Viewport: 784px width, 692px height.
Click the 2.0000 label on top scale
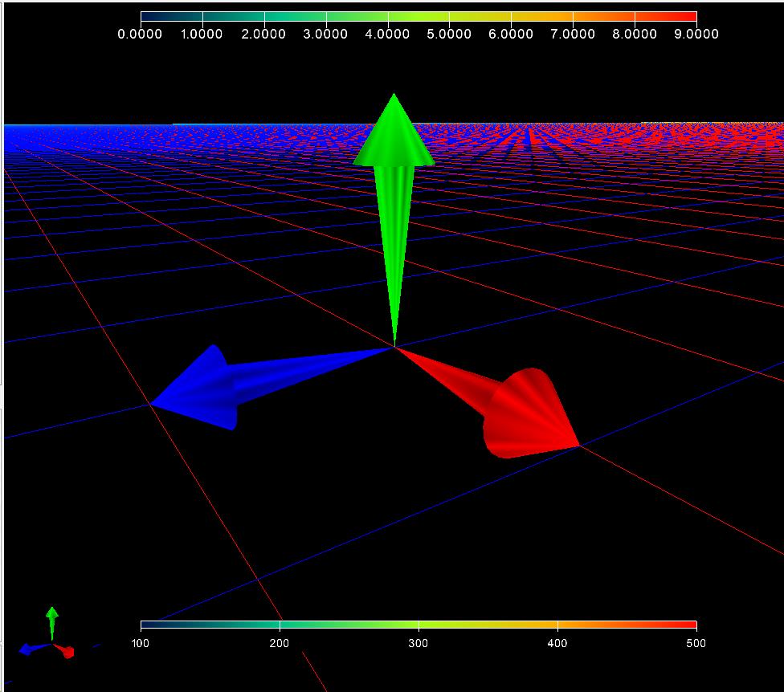[263, 34]
